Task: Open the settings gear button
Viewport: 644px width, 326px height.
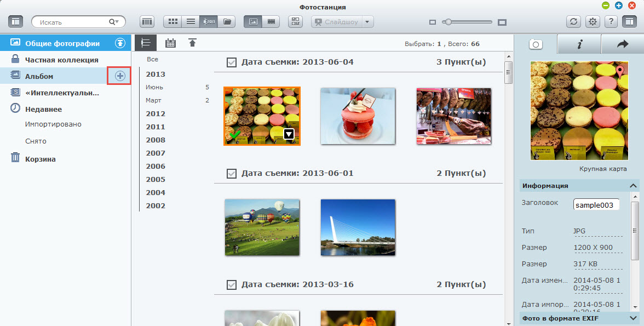Action: (x=593, y=22)
